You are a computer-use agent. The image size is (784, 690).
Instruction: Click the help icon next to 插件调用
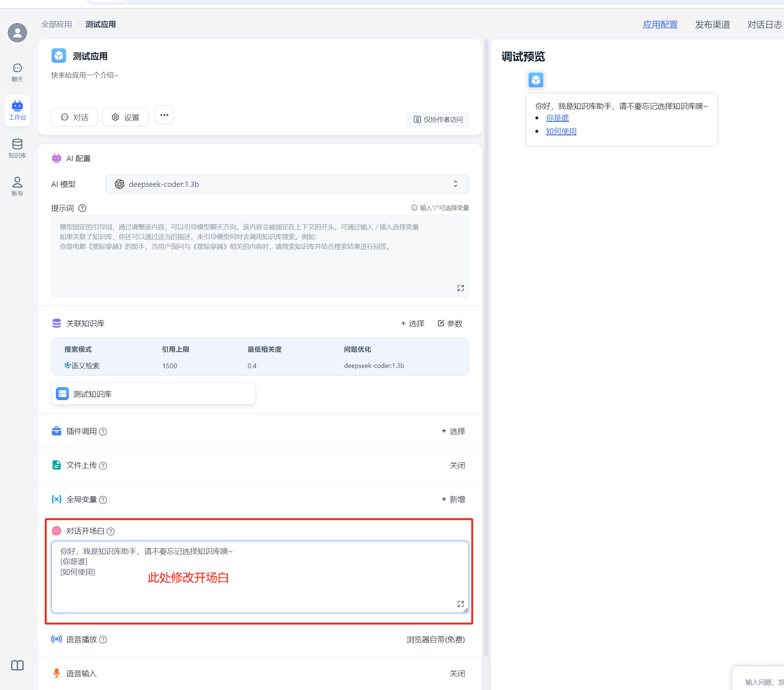(x=103, y=432)
